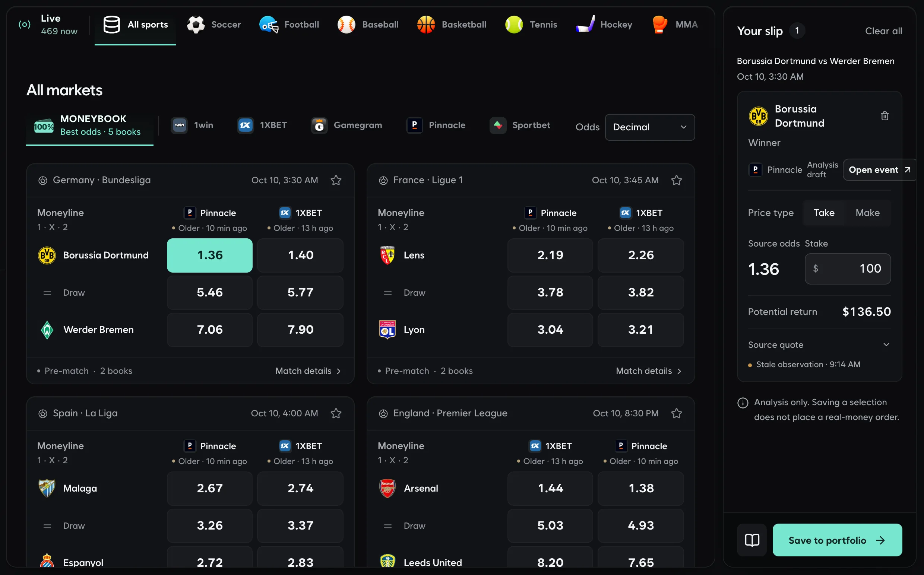Select Werder Bremen 1XBET odds 7.90
Viewport: 924px width, 575px height.
point(300,330)
